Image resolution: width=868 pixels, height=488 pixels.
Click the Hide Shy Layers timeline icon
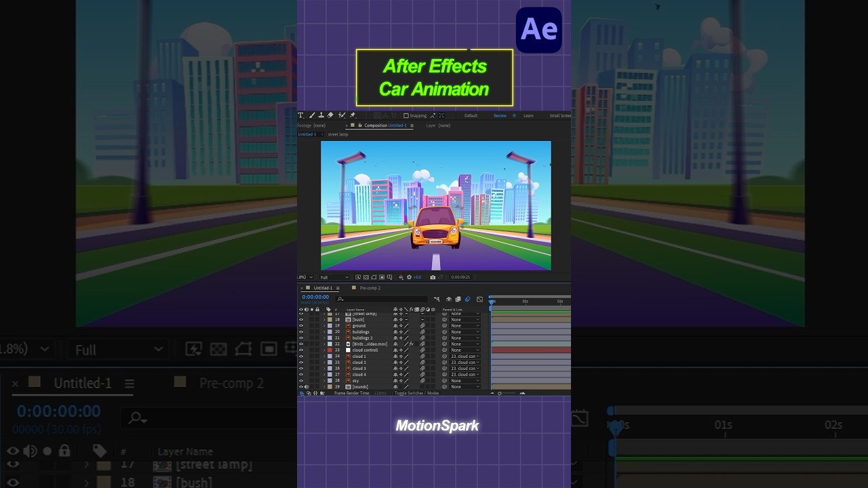point(449,299)
